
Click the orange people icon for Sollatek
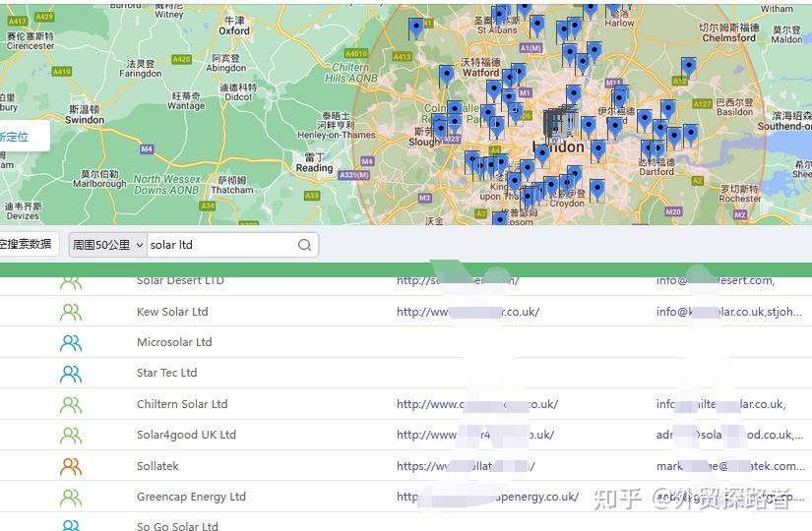pyautogui.click(x=71, y=466)
